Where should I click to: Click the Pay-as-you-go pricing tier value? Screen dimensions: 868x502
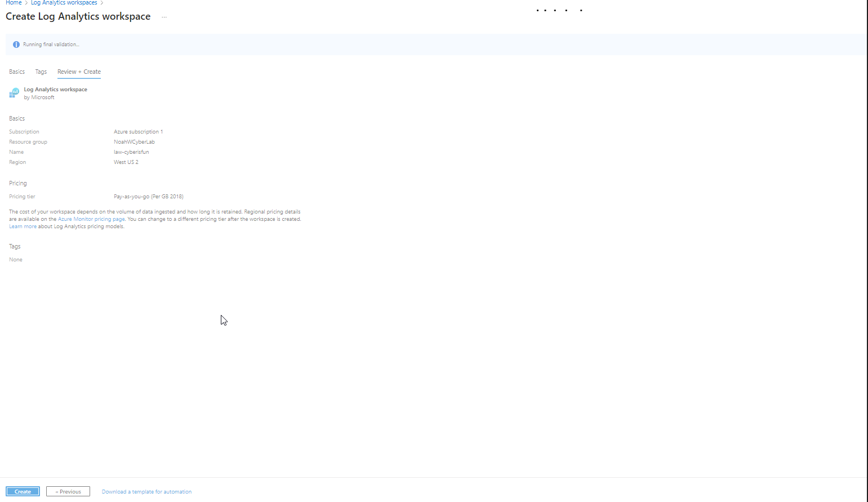click(x=149, y=197)
